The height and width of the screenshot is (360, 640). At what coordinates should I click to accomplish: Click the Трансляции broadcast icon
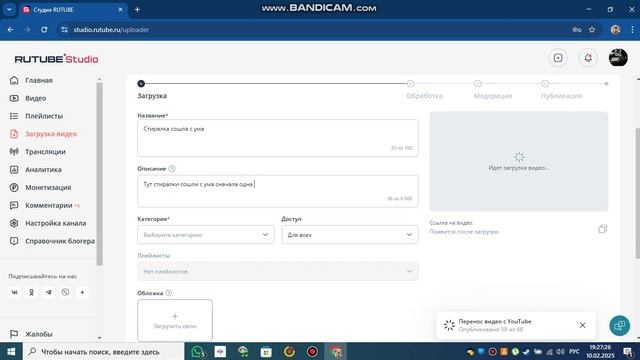[x=14, y=152]
